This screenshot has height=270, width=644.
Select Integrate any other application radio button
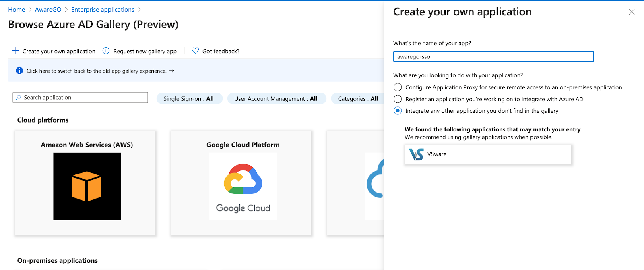pos(398,111)
